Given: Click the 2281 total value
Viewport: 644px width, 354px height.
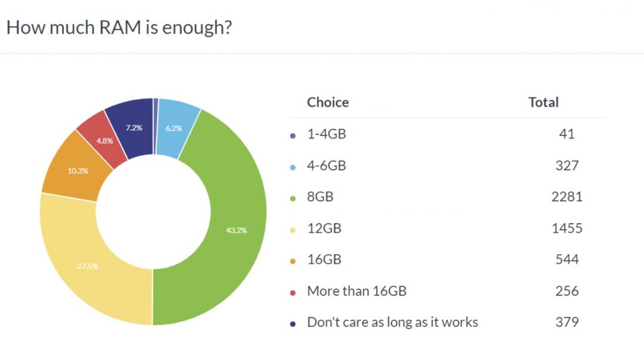Looking at the screenshot, I should 566,197.
